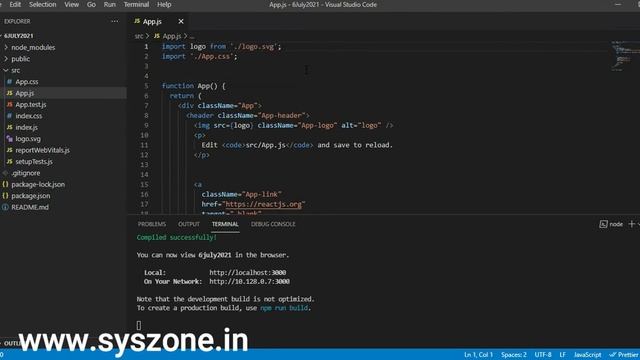Viewport: 640px width, 360px height.
Task: Click the Ln 1, Col 1 status item
Action: point(478,355)
